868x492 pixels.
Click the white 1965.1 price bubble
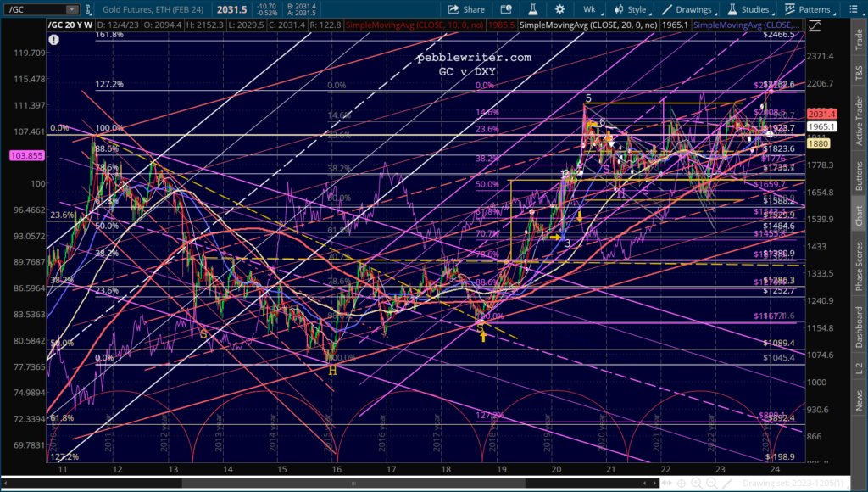point(821,127)
